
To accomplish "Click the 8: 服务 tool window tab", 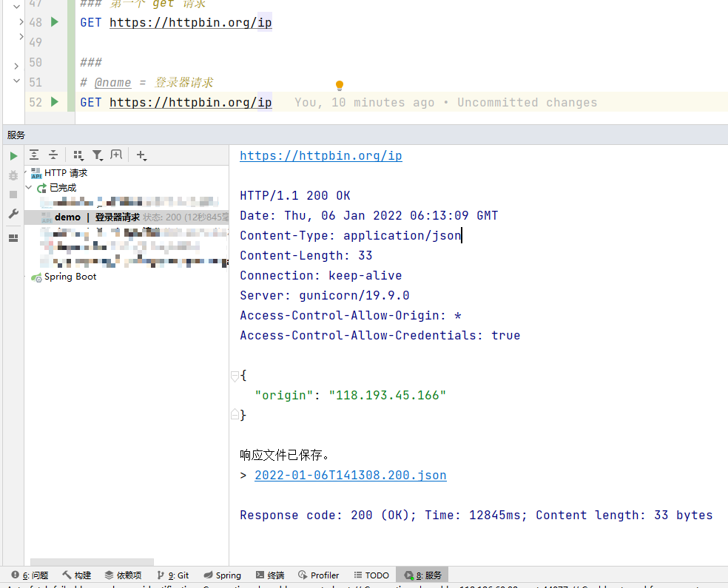I will (422, 575).
